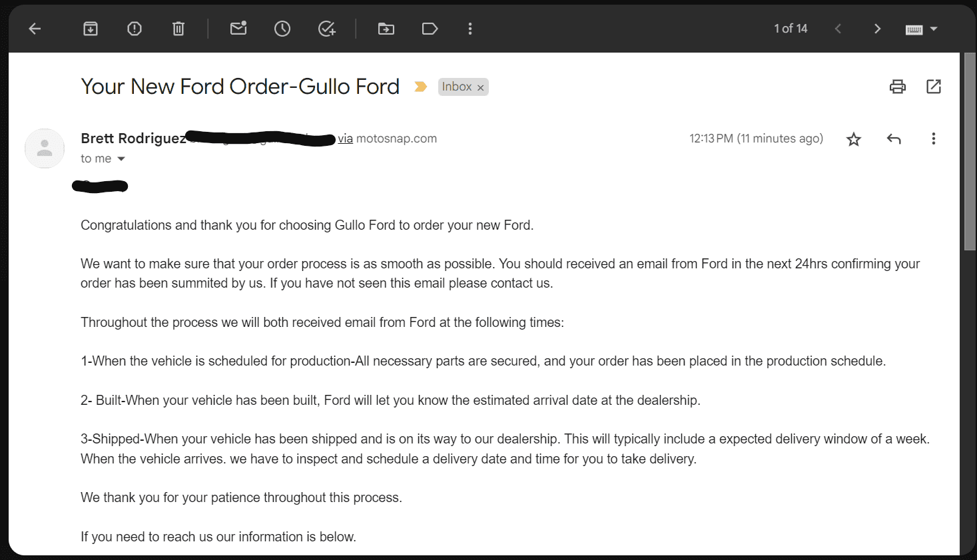Go to the next older email

click(x=877, y=29)
